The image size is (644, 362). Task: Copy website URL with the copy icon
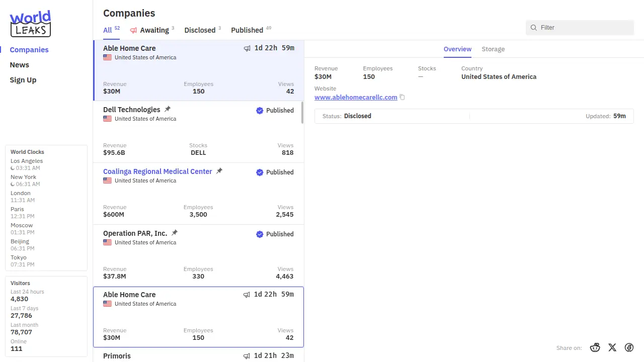tap(402, 98)
